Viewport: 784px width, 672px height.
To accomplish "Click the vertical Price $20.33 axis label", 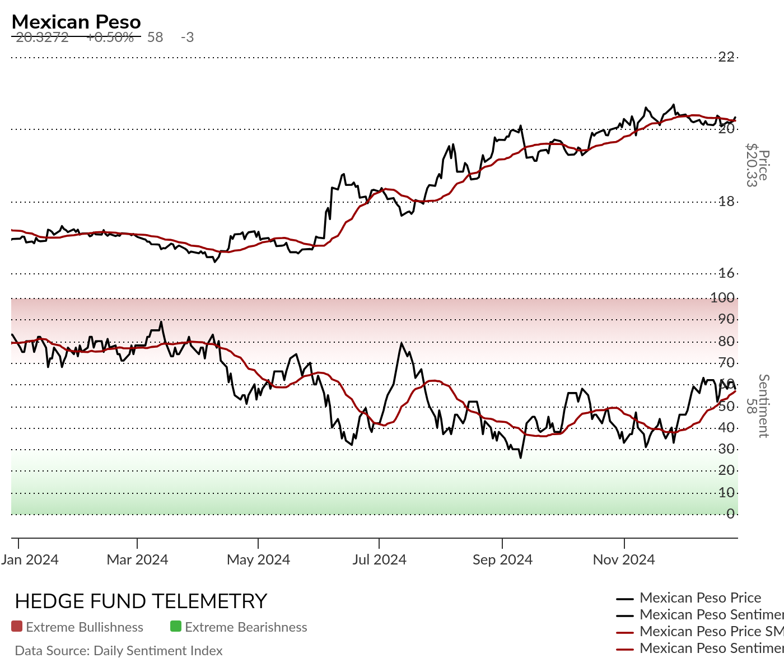I will [x=757, y=165].
